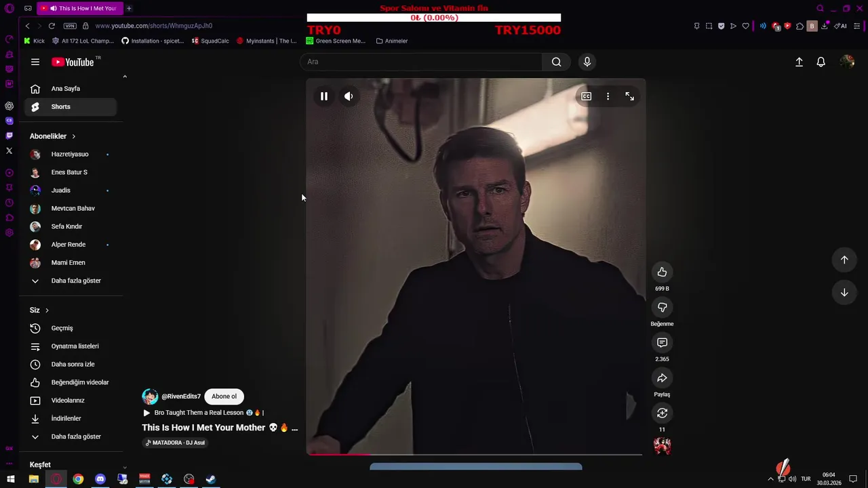Open browser downloads icon
This screenshot has height=488, width=868.
824,26
